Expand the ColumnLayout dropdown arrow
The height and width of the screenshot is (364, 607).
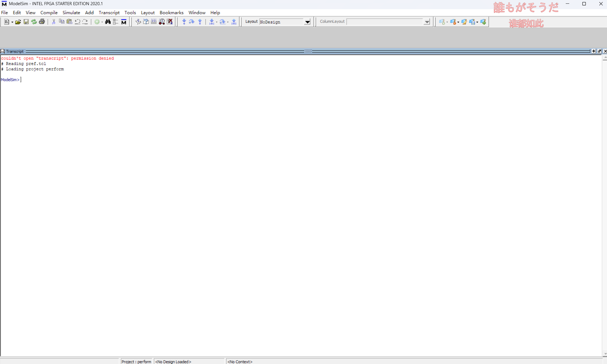pos(427,22)
